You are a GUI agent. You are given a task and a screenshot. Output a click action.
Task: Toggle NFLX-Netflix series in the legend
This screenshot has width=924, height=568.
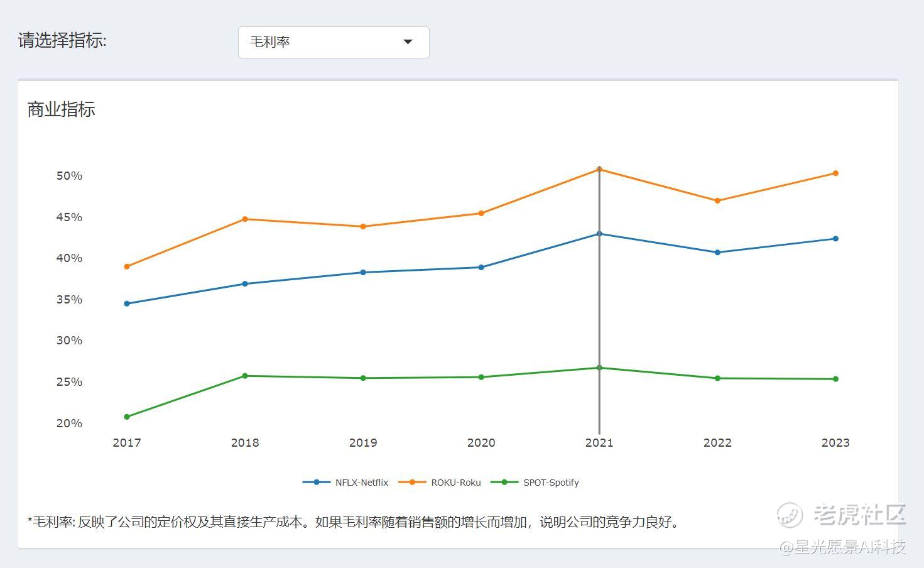[x=345, y=483]
